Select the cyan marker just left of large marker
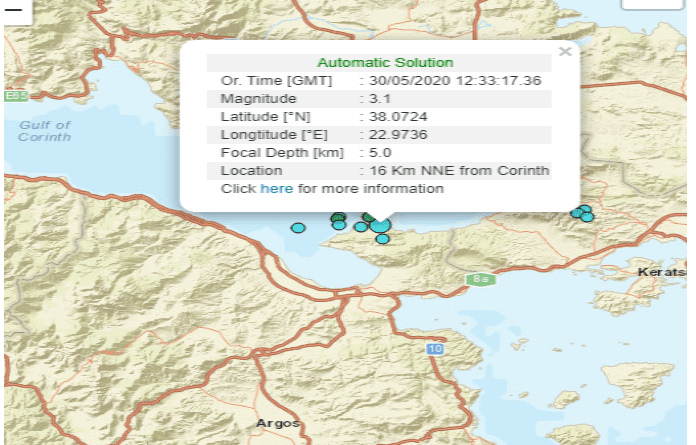 tap(361, 227)
